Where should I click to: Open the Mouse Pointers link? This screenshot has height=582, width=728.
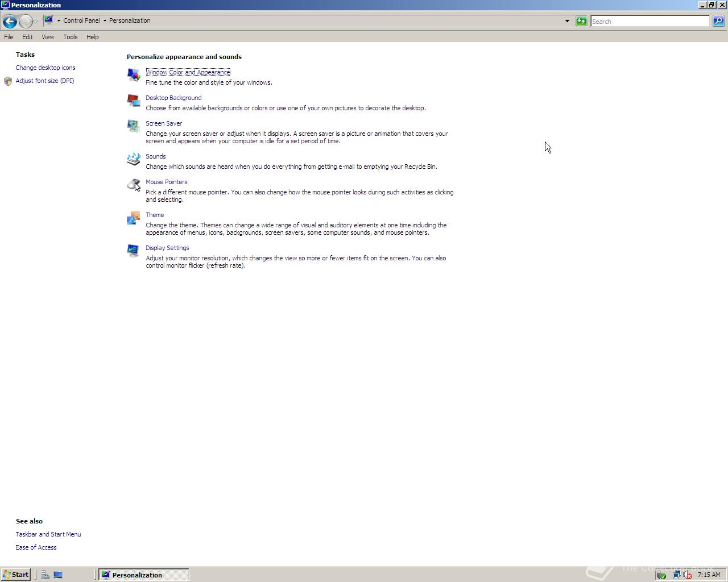click(167, 182)
